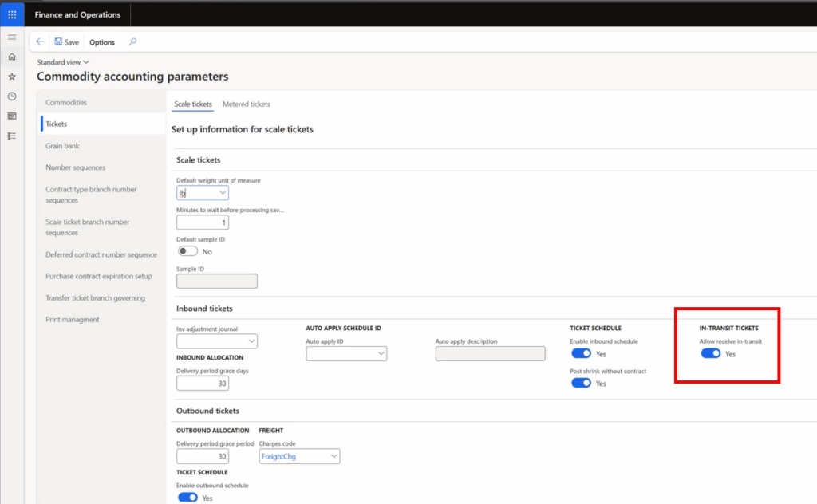Switch to Metered tickets tab
This screenshot has width=817, height=504.
(x=246, y=104)
